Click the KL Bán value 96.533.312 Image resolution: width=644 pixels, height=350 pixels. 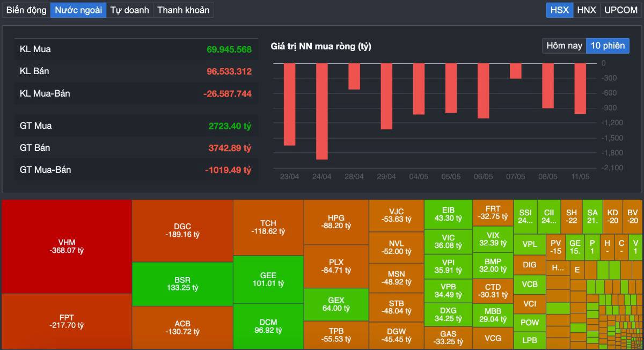[x=229, y=71]
